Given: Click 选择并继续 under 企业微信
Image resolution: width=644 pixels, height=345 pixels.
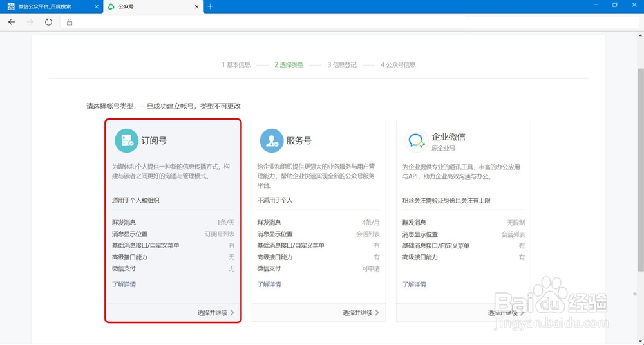Looking at the screenshot, I should 503,313.
